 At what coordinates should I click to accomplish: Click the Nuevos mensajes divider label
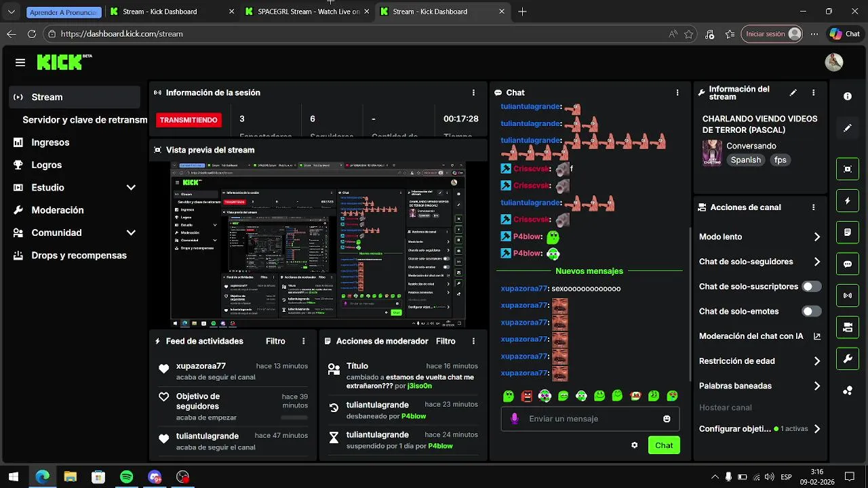click(x=589, y=271)
